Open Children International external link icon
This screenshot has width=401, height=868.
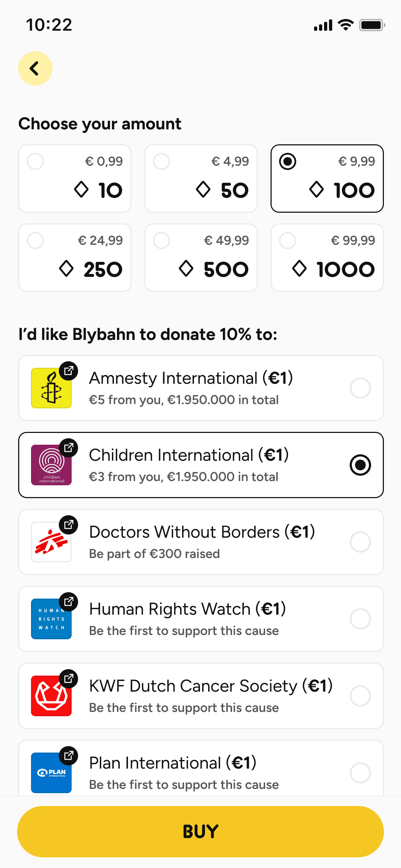click(68, 448)
